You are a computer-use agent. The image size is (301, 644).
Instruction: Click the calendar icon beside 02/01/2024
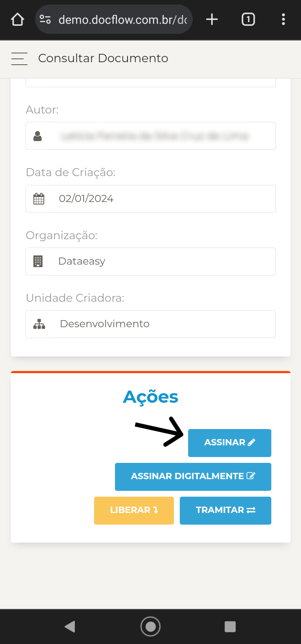tap(38, 199)
